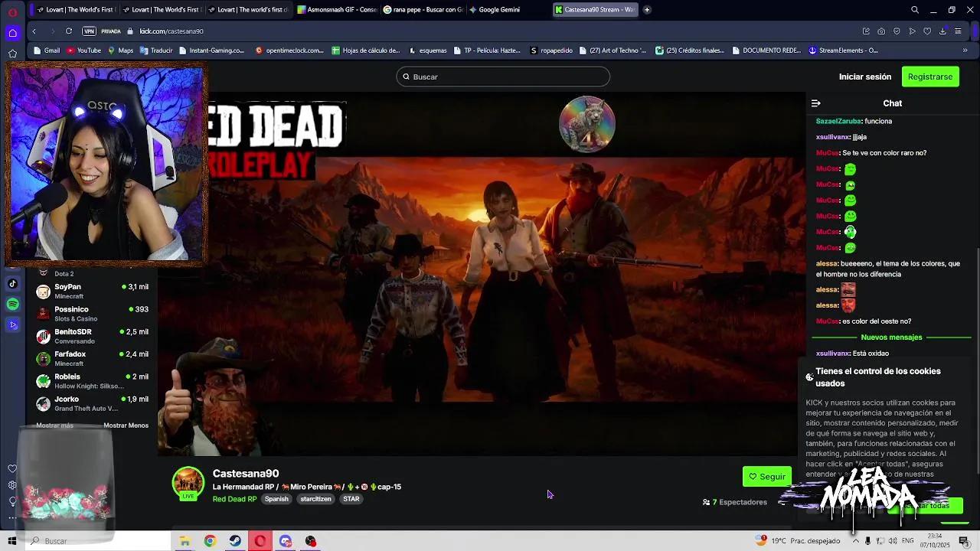Open a new browser tab
The image size is (980, 551).
tap(647, 10)
